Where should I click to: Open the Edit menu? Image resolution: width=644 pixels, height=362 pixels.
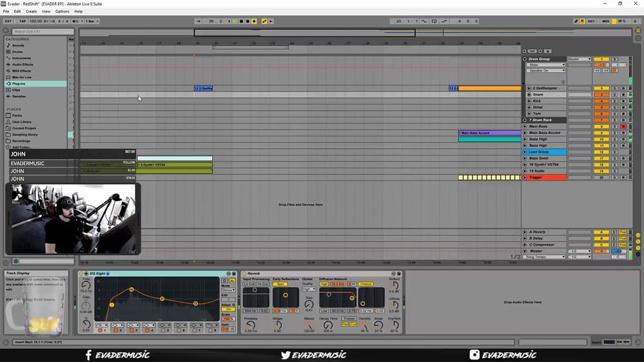[17, 12]
